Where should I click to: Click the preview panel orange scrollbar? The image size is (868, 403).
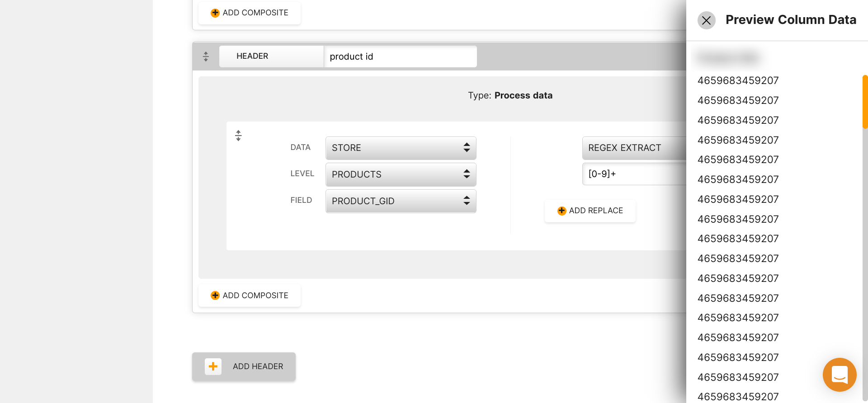click(x=865, y=102)
